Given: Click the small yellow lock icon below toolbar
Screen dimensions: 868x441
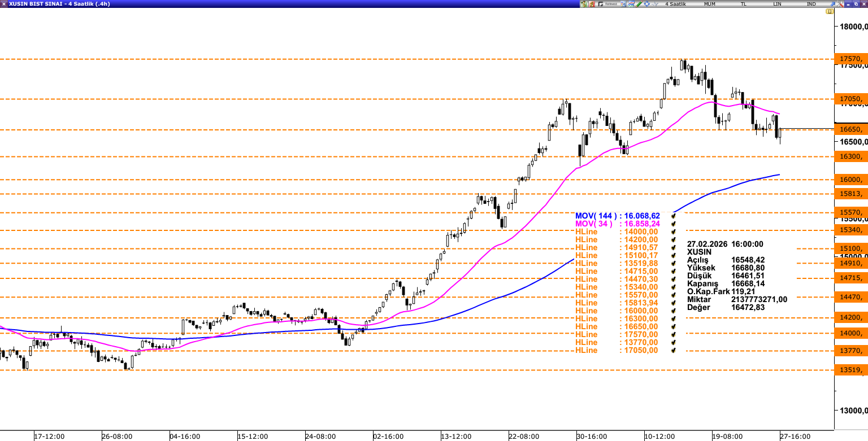Looking at the screenshot, I should [830, 11].
